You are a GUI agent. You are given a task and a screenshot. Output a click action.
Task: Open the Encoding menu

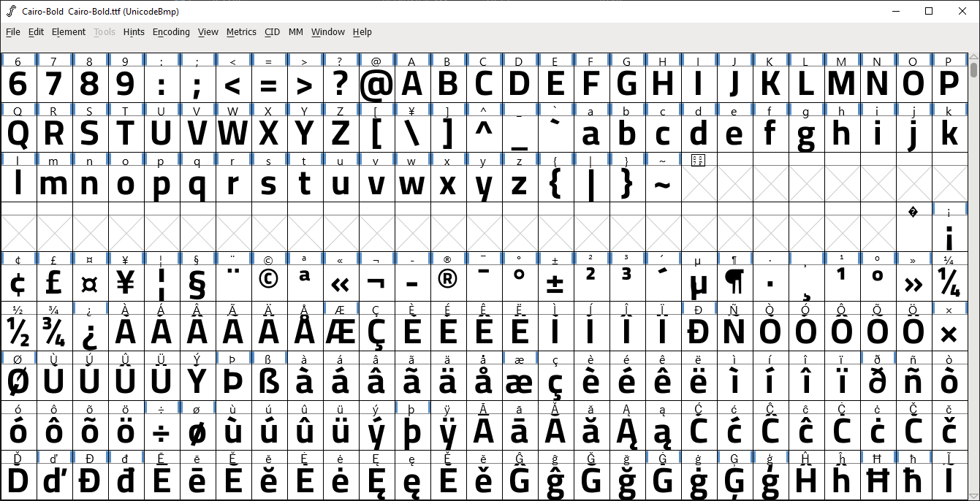(171, 32)
